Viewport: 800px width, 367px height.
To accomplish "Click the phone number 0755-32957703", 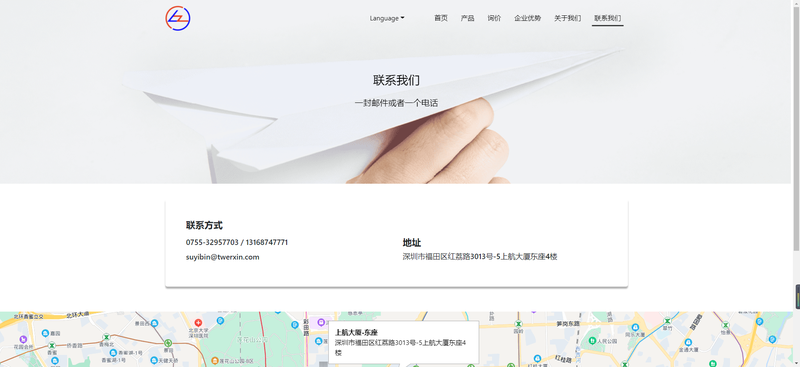I will pos(212,242).
